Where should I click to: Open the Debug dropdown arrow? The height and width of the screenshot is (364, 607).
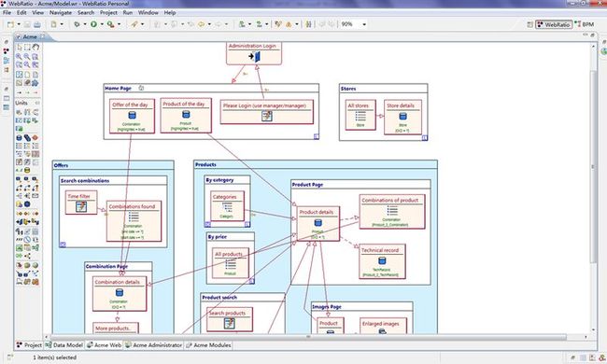click(x=85, y=24)
